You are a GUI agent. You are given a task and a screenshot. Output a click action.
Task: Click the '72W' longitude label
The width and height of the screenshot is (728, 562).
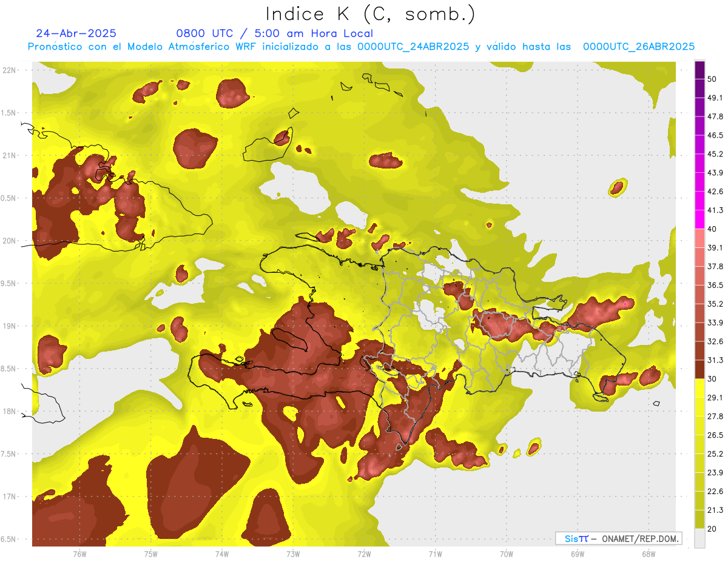(364, 554)
